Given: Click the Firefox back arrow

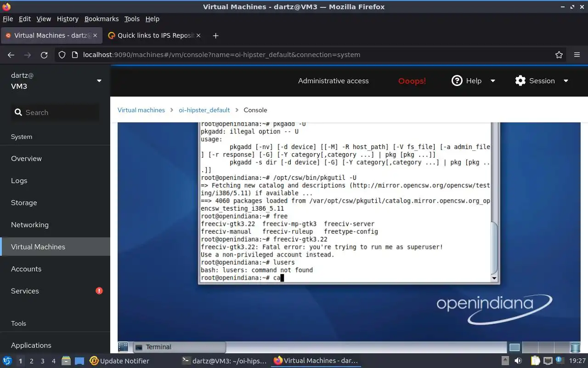Looking at the screenshot, I should click(x=11, y=55).
